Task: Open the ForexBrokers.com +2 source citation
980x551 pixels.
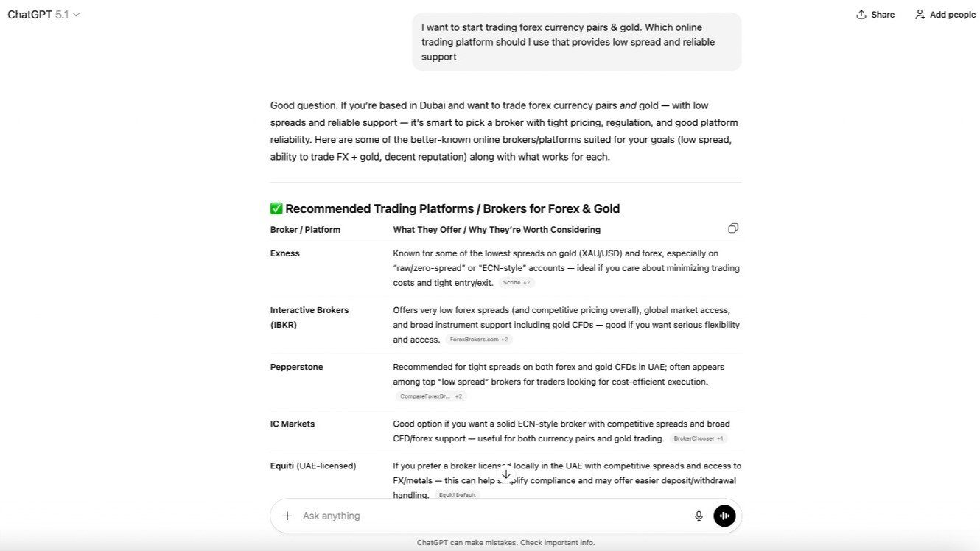Action: pos(479,340)
